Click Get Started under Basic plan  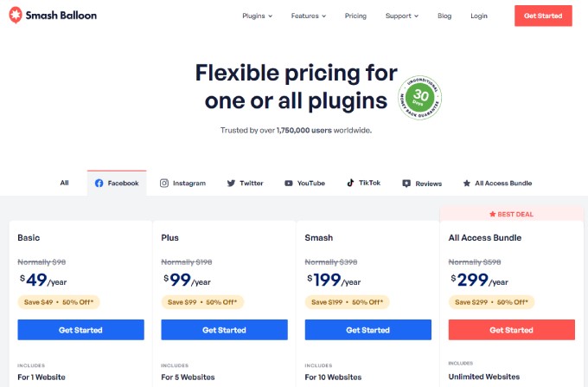pyautogui.click(x=81, y=330)
